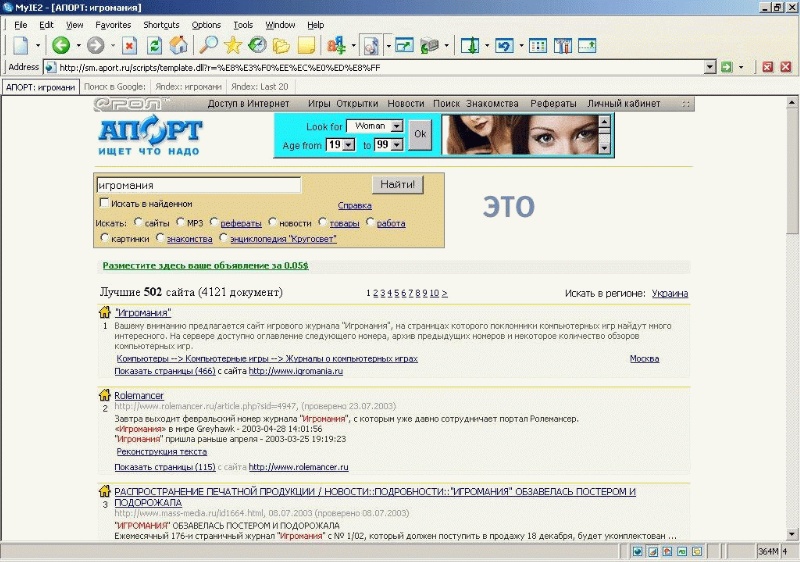This screenshot has height=562, width=800.
Task: Go back with the green arrow icon
Action: 61,45
